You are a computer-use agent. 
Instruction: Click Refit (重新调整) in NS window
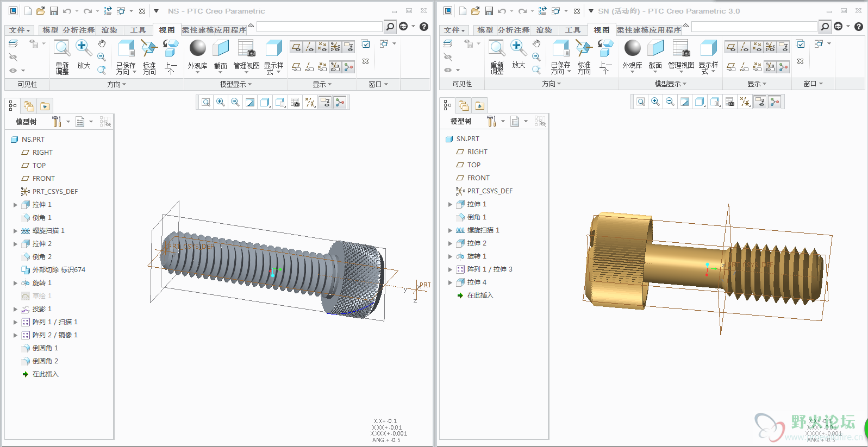[62, 57]
